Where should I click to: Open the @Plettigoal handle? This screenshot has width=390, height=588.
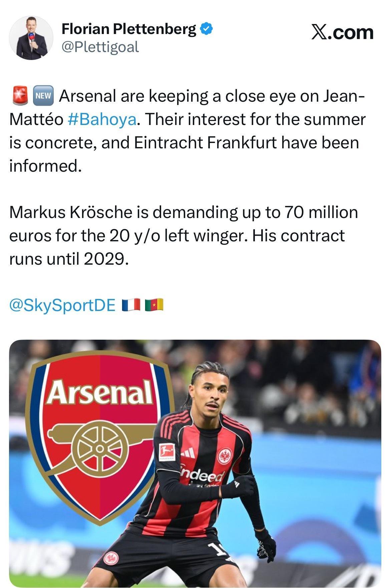[x=100, y=47]
